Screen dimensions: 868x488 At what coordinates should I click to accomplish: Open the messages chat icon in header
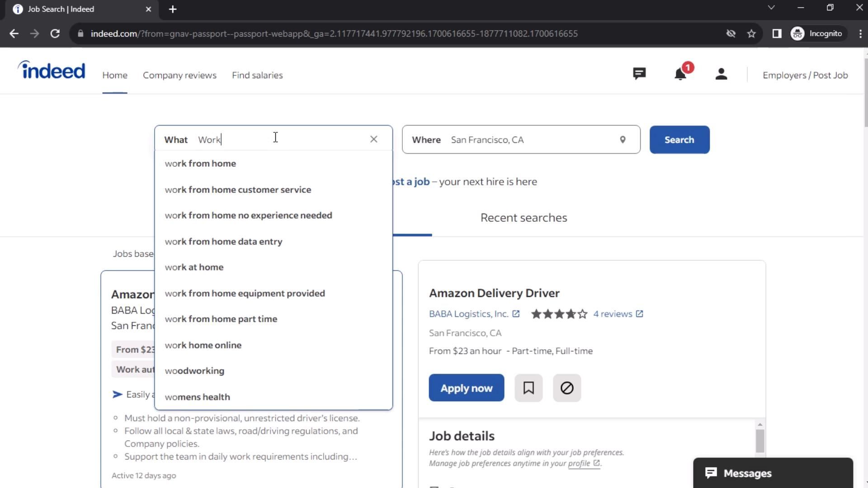(639, 74)
